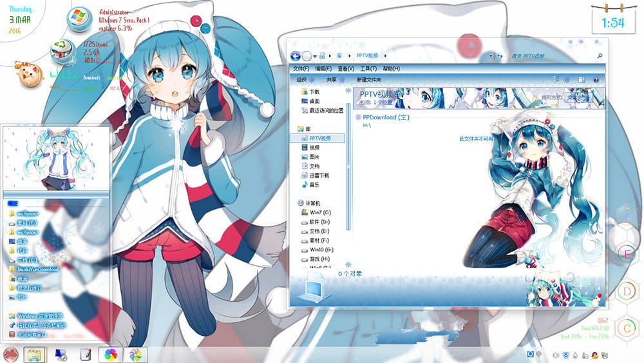This screenshot has height=363, width=644.
Task: Select drive 软件 (D:) in the navigation pane
Action: click(316, 222)
